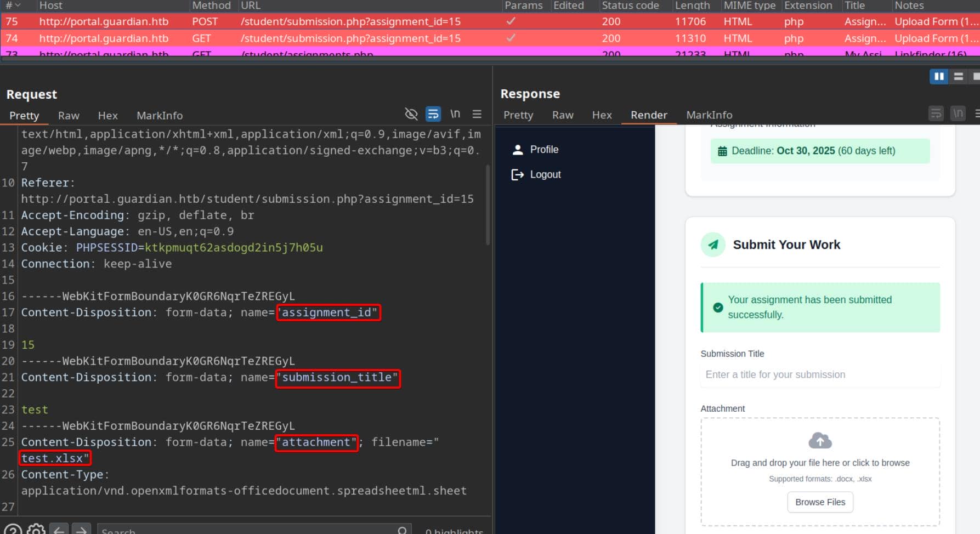
Task: Click the Submission Title input field
Action: [x=820, y=375]
